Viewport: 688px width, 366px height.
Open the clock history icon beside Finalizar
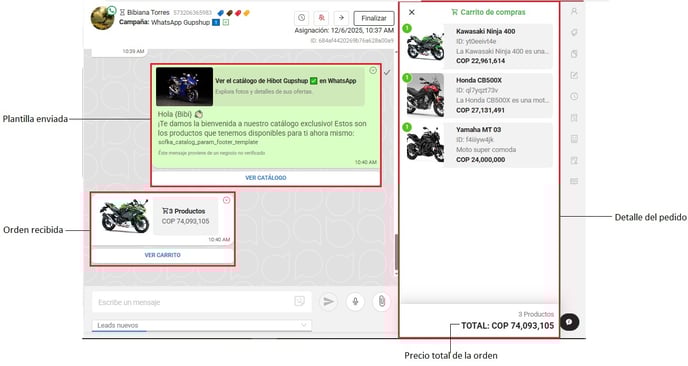click(x=301, y=18)
